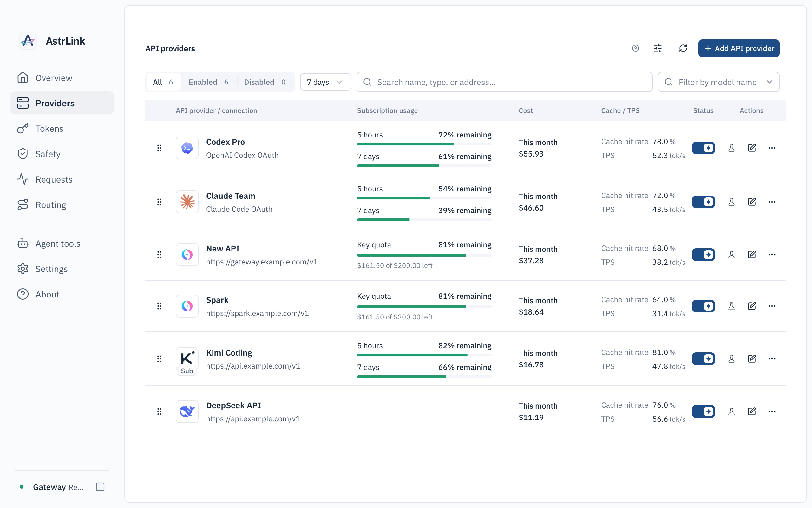Switch off the DeepSeek API provider
Screen dimensions: 812x508
tap(703, 411)
